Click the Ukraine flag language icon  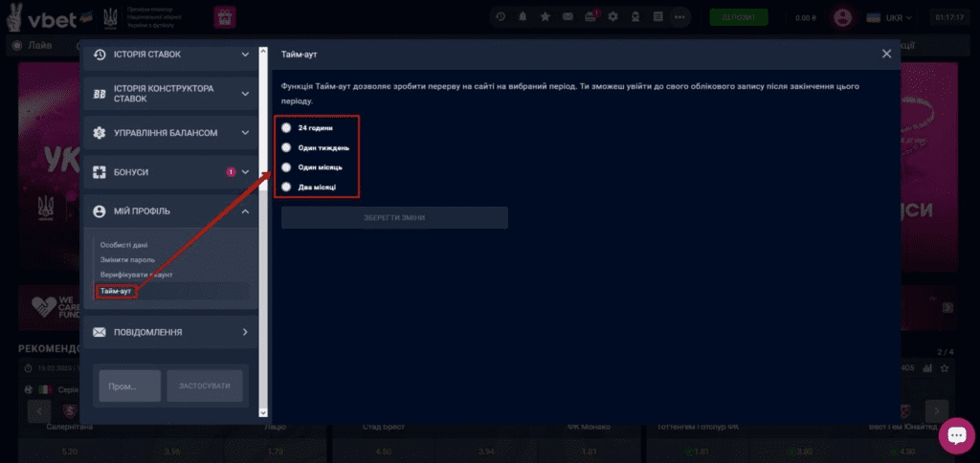tap(873, 17)
